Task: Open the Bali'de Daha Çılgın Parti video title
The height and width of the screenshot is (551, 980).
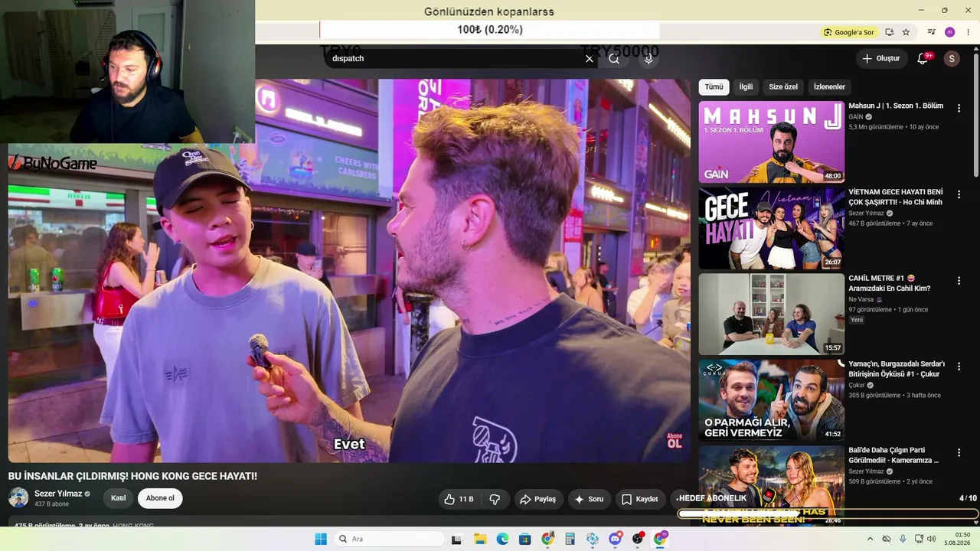Action: 894,455
